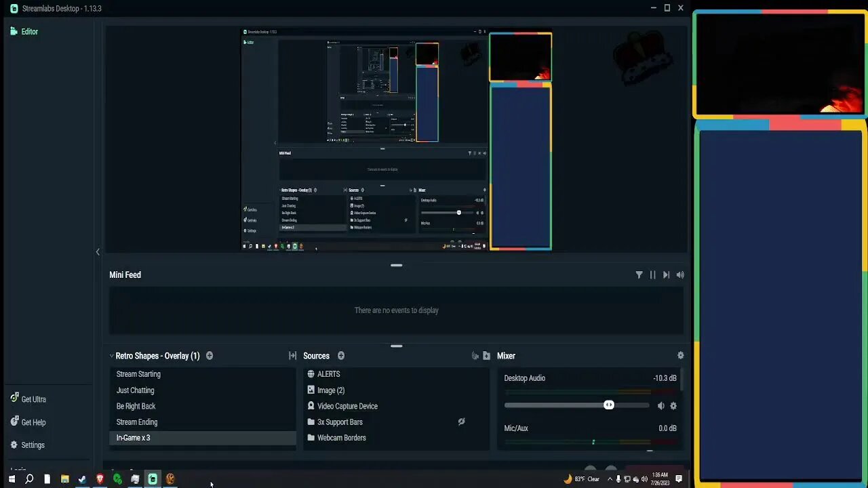The height and width of the screenshot is (488, 868).
Task: Click the resize handle below Mini Feed
Action: point(397,346)
